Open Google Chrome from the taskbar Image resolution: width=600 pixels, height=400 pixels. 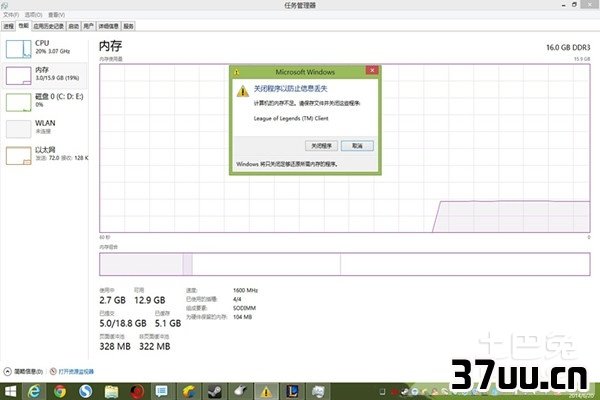[x=60, y=392]
